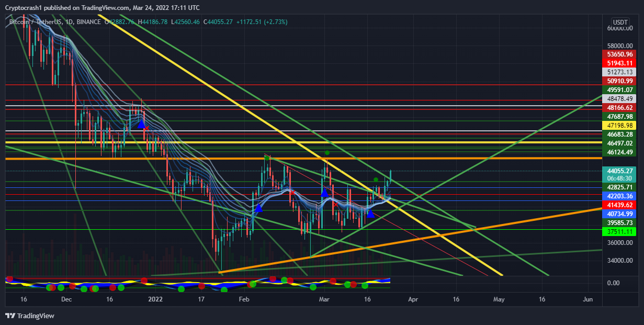Click the 48166.62 red price label
The width and height of the screenshot is (644, 325).
[619, 107]
